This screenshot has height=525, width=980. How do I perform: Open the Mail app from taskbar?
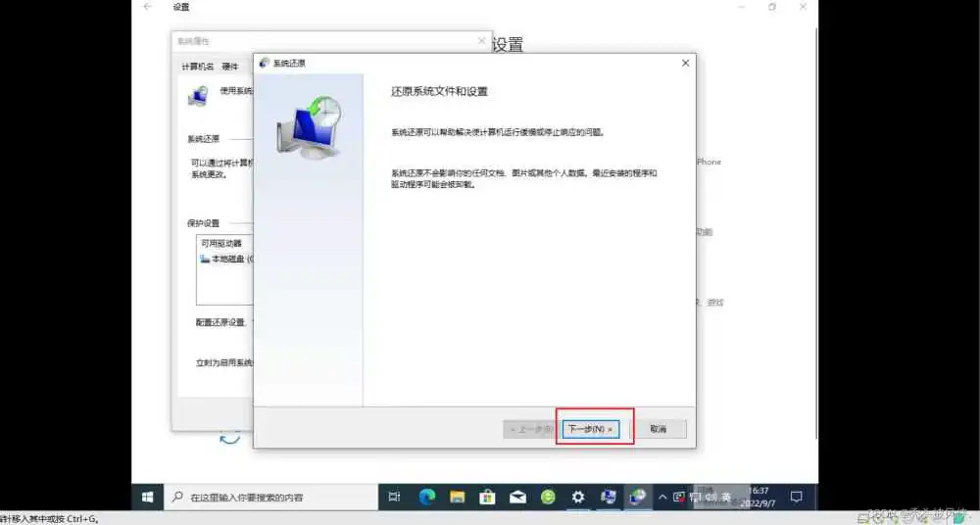tap(517, 497)
